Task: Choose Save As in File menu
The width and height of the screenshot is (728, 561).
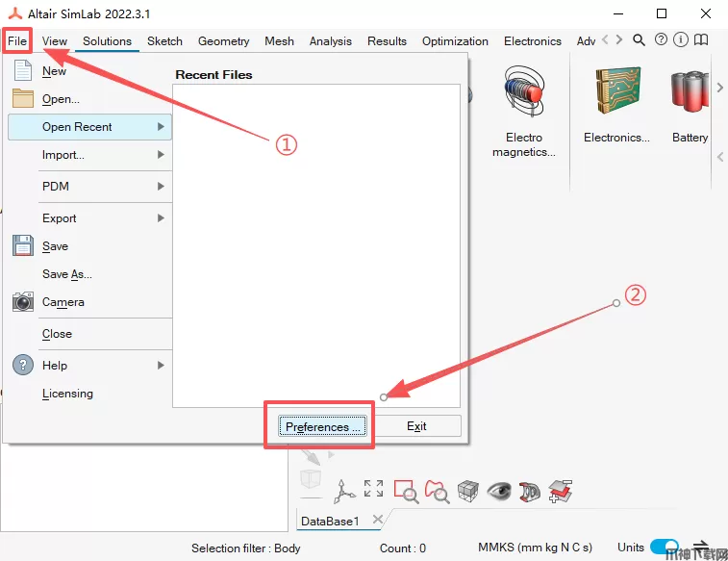Action: point(67,274)
